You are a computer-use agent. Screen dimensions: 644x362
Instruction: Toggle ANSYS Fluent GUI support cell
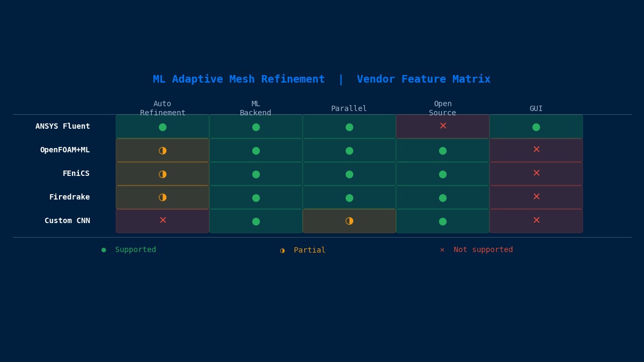tap(536, 127)
